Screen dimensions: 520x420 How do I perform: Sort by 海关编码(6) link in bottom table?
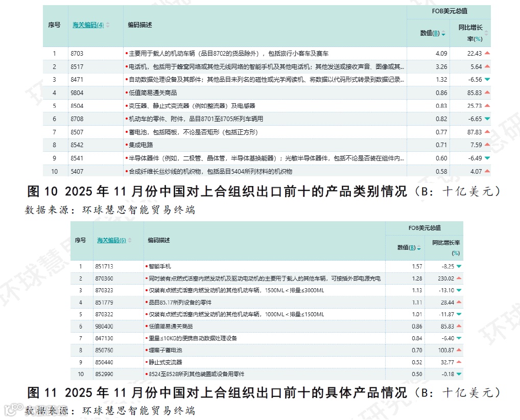point(111,240)
